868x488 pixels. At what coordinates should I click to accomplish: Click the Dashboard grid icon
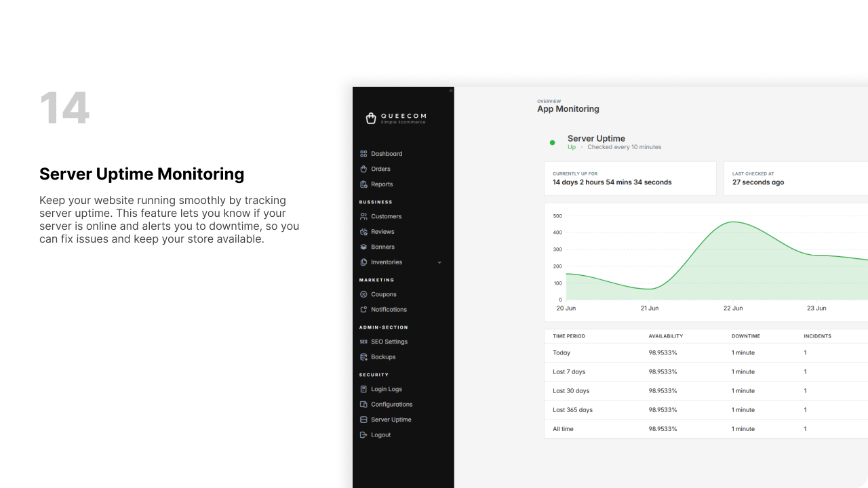click(363, 154)
